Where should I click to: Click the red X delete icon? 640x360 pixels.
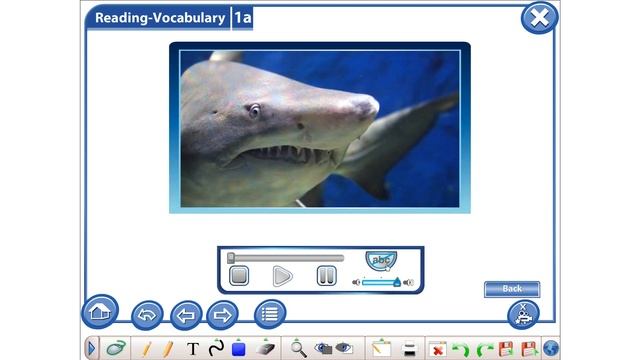point(438,350)
